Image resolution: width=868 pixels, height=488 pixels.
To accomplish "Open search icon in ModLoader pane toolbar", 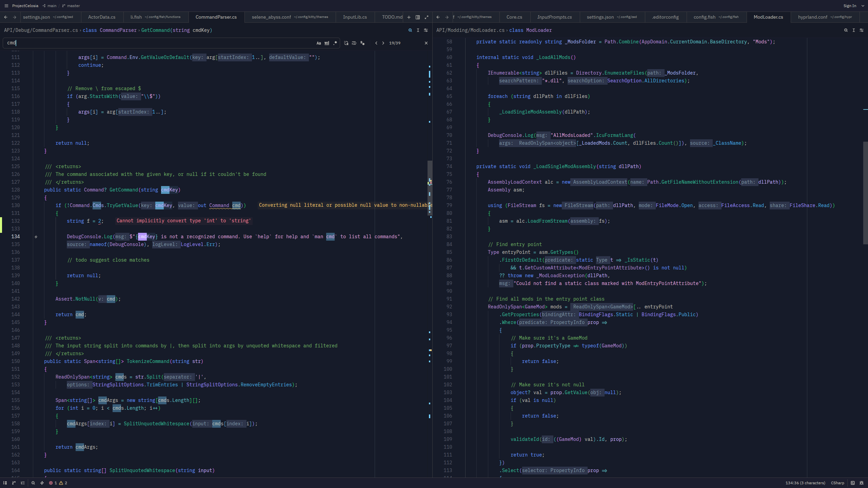I will 846,30.
